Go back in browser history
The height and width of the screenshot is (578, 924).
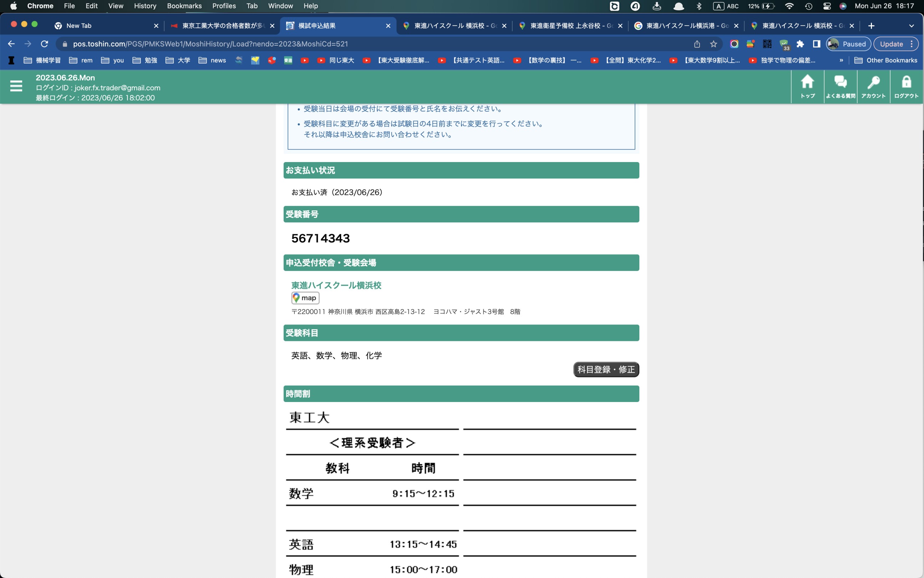pyautogui.click(x=11, y=44)
